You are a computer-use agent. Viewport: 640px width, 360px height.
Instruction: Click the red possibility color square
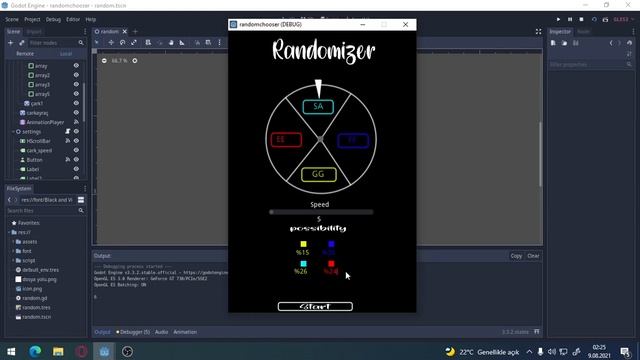point(331,264)
